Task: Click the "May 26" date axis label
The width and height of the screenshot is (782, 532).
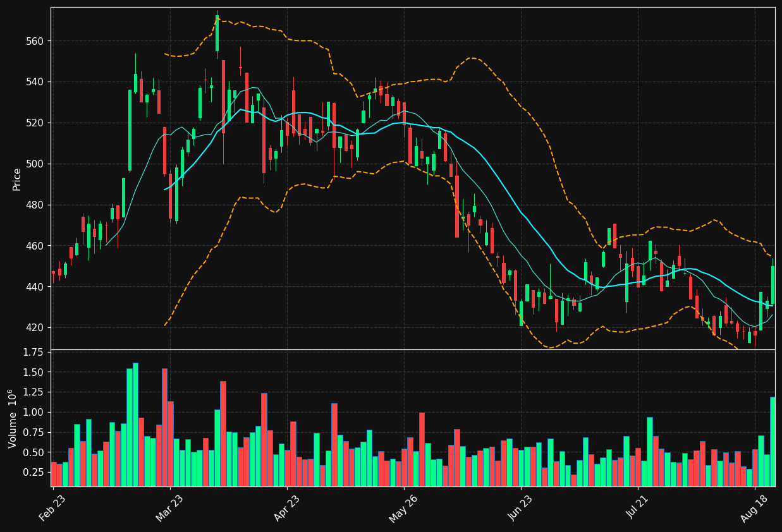Action: 403,508
